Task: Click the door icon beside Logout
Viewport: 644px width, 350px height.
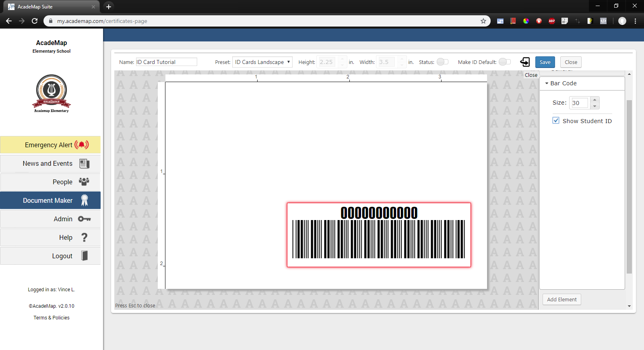Action: (x=85, y=256)
